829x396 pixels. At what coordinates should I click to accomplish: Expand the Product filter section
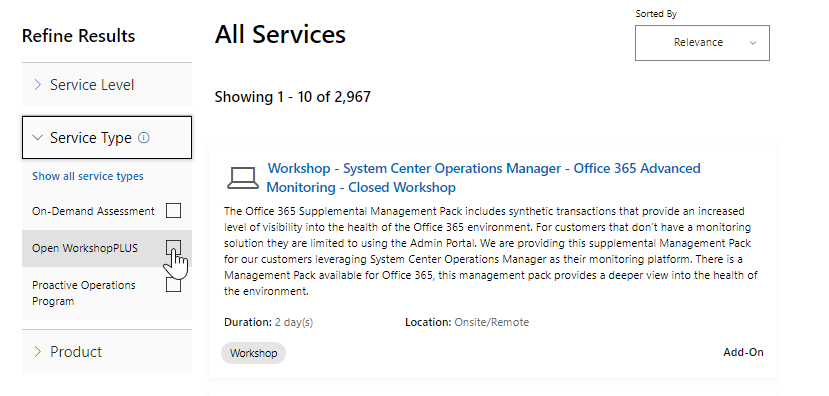coord(107,352)
